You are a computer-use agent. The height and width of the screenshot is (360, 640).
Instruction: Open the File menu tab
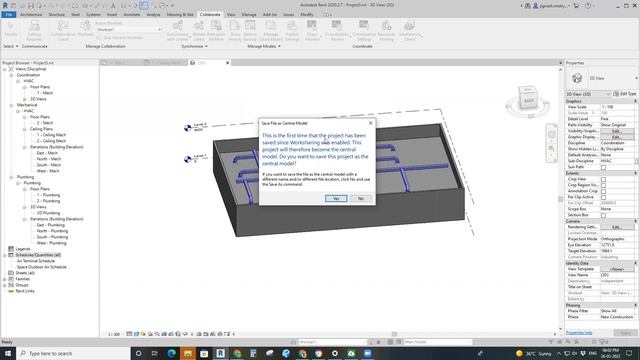pyautogui.click(x=9, y=14)
